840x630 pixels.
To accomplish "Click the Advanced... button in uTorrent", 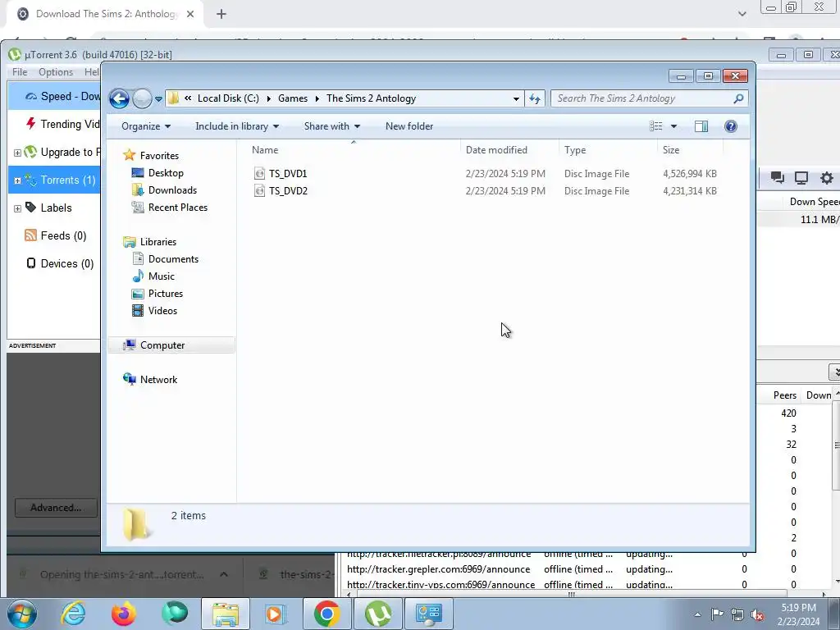I will pyautogui.click(x=57, y=508).
